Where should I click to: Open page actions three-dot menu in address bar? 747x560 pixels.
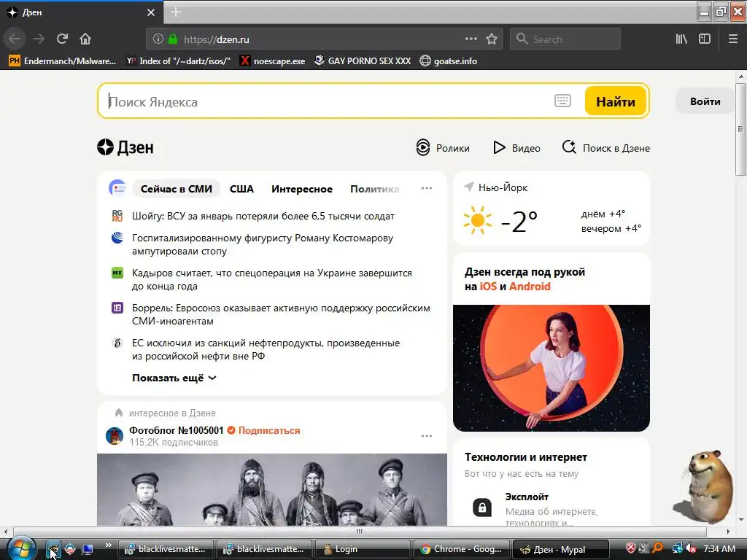point(471,39)
